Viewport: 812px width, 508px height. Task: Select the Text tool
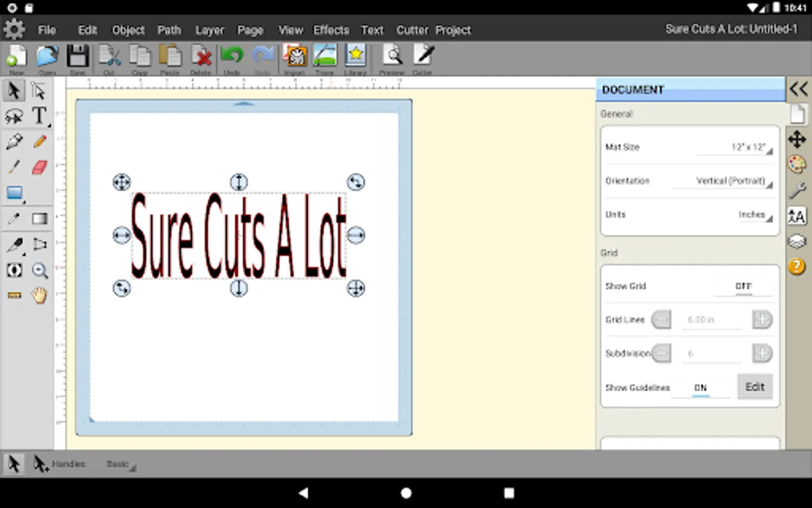click(x=39, y=116)
